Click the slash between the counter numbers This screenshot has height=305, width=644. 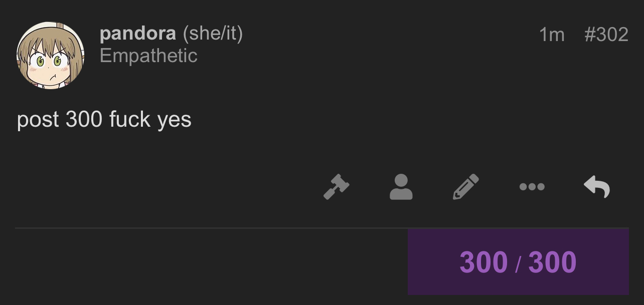(x=518, y=263)
